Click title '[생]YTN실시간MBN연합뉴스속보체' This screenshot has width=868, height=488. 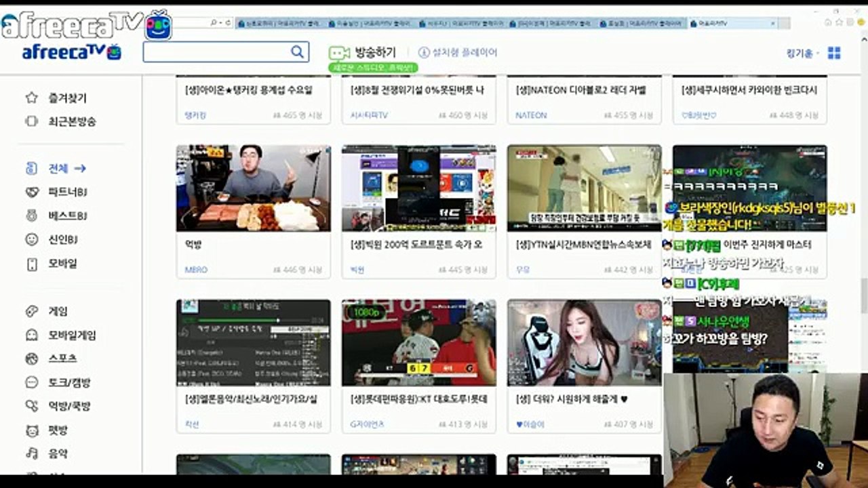[x=583, y=244]
